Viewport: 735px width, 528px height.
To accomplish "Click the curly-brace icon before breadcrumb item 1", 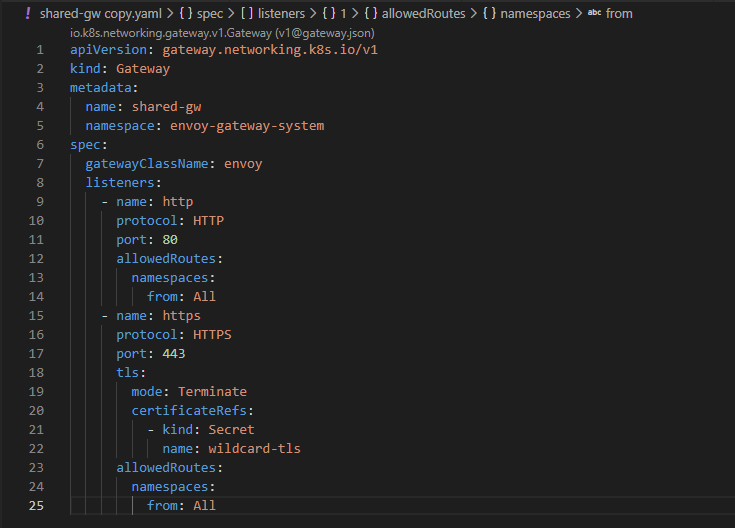I will [x=333, y=14].
